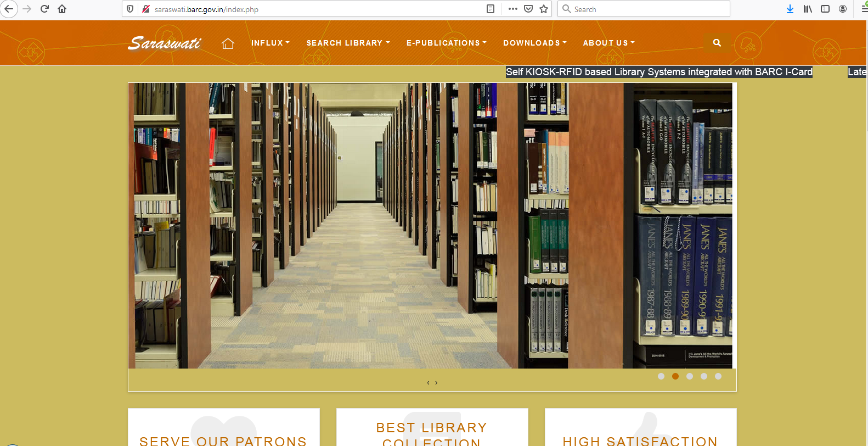
Task: Open page actions three-dot menu
Action: point(513,9)
